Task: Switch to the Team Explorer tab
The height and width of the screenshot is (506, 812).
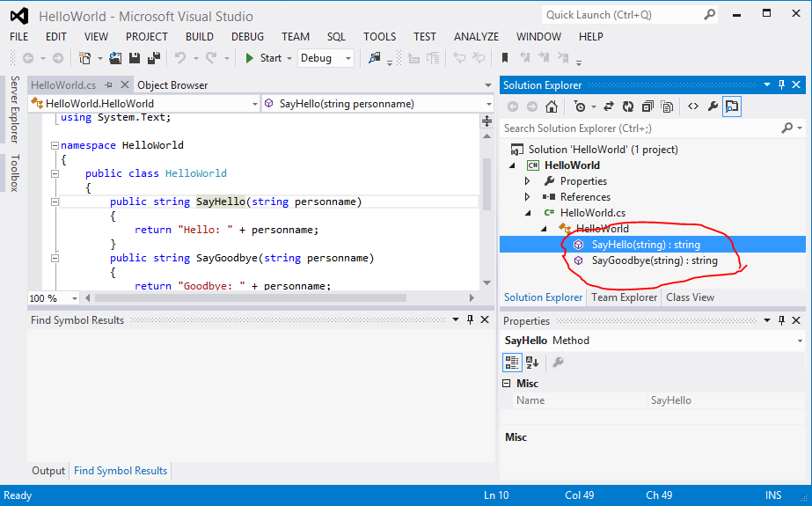Action: point(624,297)
